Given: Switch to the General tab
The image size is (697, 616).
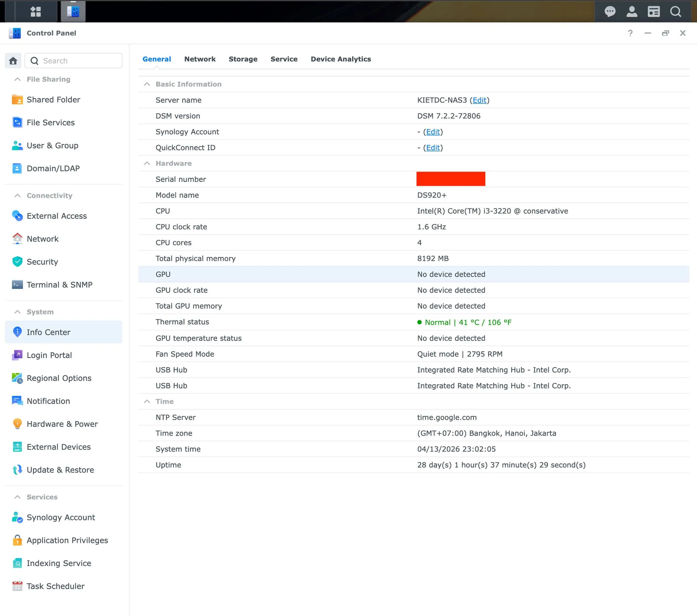Looking at the screenshot, I should coord(157,59).
